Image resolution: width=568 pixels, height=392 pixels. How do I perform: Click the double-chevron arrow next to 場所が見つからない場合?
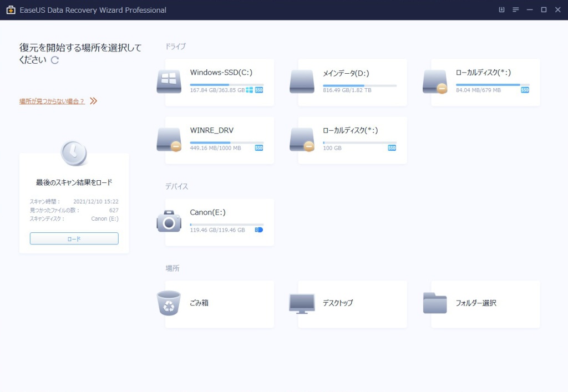click(93, 100)
